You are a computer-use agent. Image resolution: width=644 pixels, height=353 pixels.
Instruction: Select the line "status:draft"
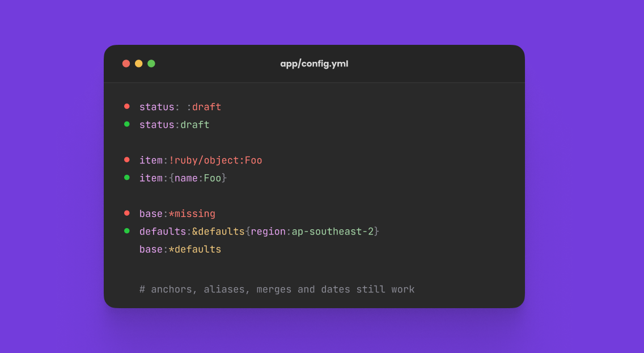coord(175,124)
